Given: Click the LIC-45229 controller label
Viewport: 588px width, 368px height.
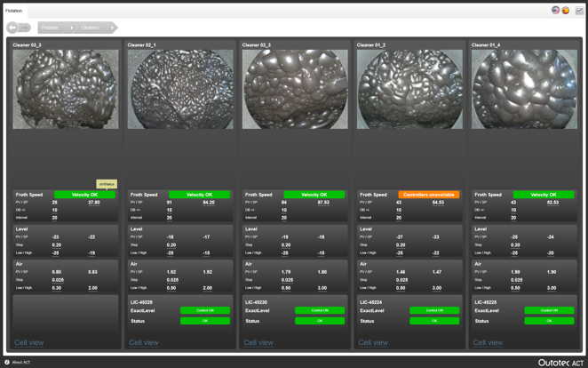Looking at the screenshot, I should (x=141, y=302).
